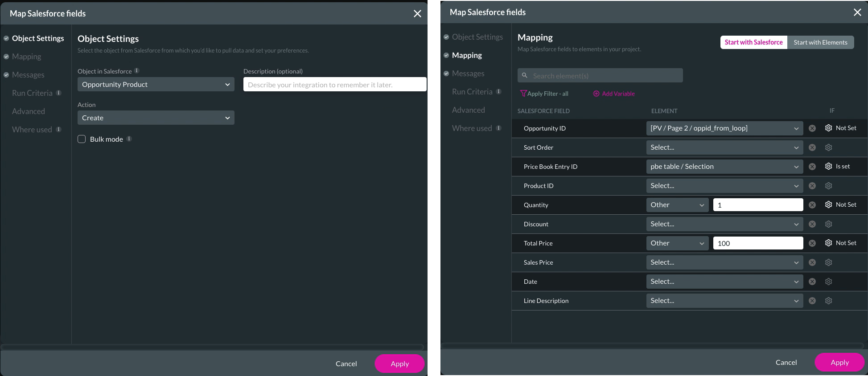Open condition gear for Sales Price
Viewport: 868px width, 376px height.
tap(828, 262)
